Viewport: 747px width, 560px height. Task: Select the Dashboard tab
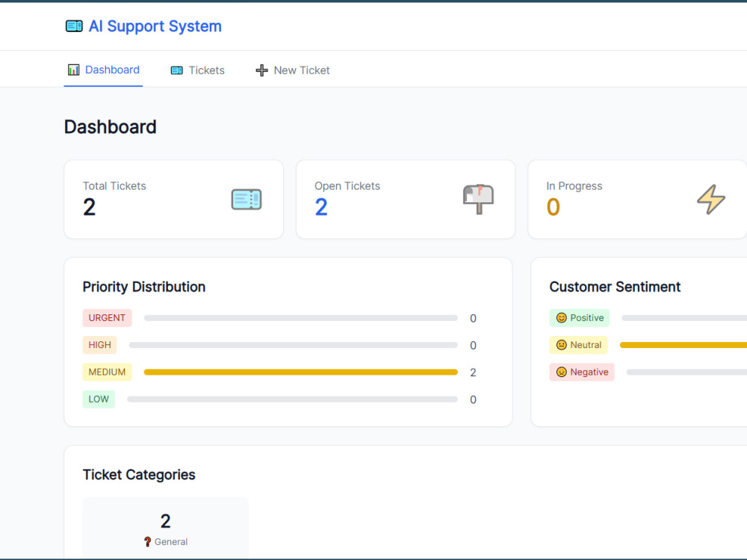click(103, 70)
